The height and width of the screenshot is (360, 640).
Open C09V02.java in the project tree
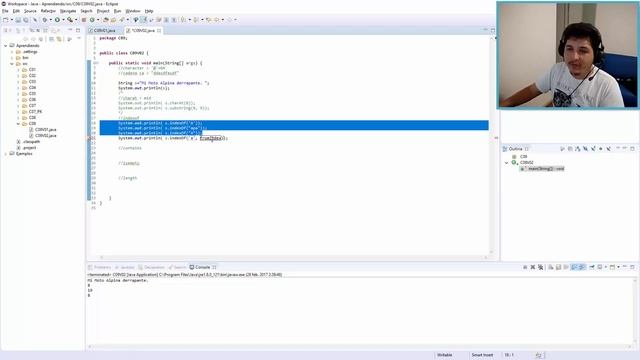(x=45, y=136)
